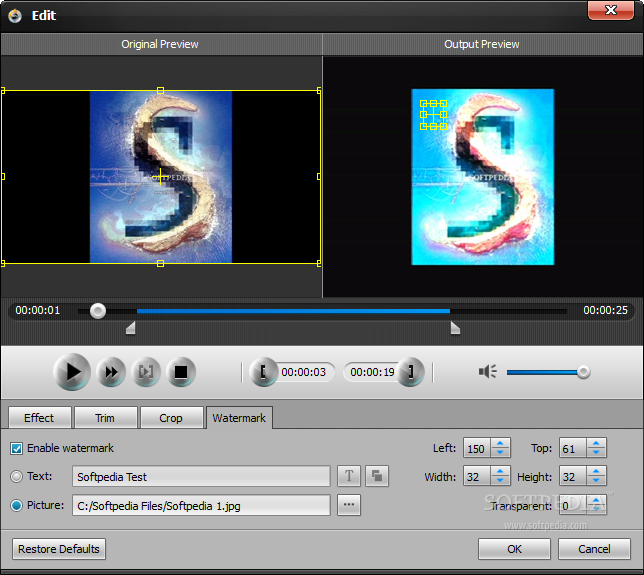Switch to the Crop tab
This screenshot has height=575, width=644.
pos(171,418)
